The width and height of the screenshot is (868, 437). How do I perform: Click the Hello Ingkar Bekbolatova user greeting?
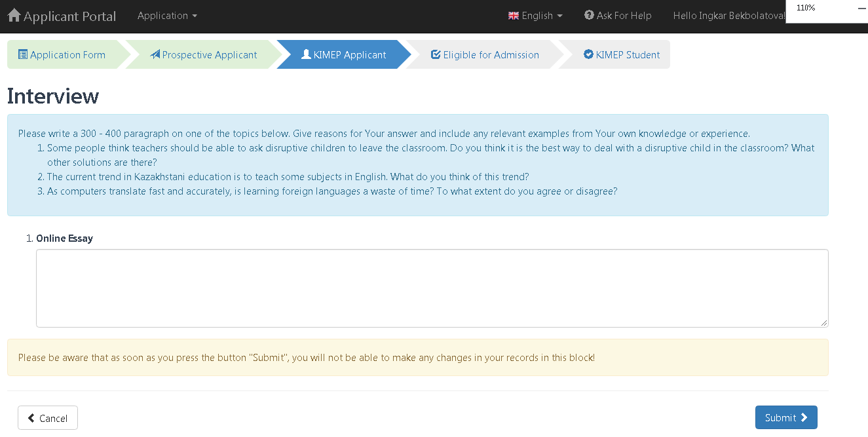(729, 16)
